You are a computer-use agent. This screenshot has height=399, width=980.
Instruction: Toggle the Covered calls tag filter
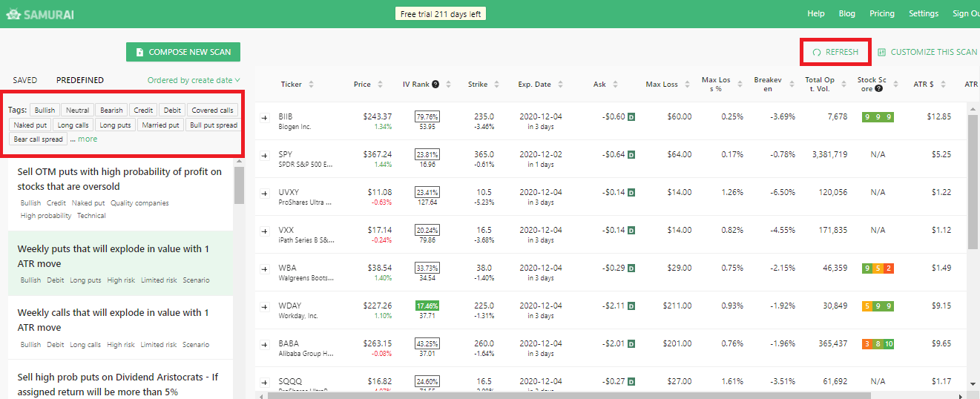point(212,111)
